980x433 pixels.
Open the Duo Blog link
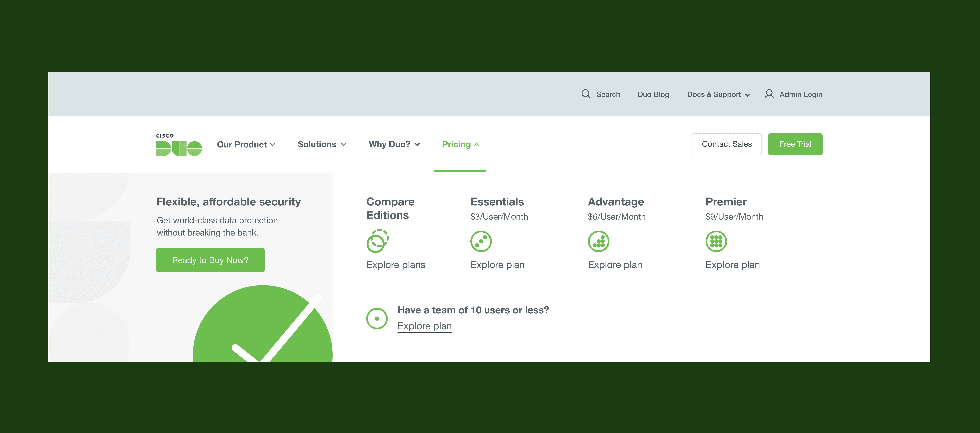[x=653, y=94]
